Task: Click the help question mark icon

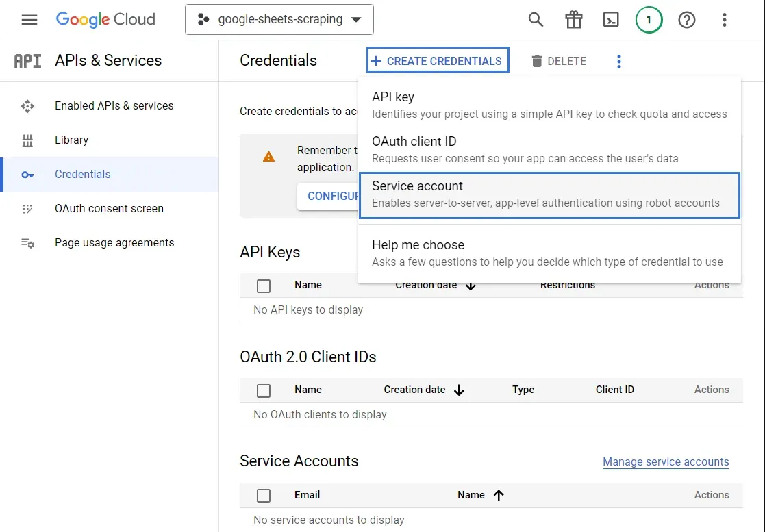Action: click(x=686, y=20)
